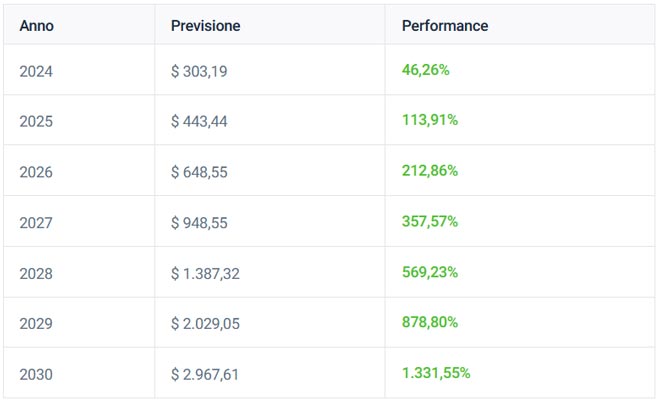Click the 1.331,55% performance value
The height and width of the screenshot is (403, 660).
point(436,374)
